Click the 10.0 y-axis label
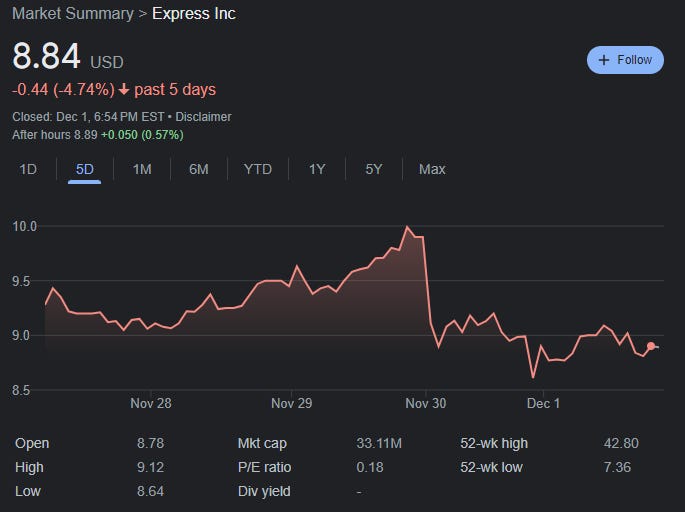This screenshot has height=512, width=685. (24, 226)
